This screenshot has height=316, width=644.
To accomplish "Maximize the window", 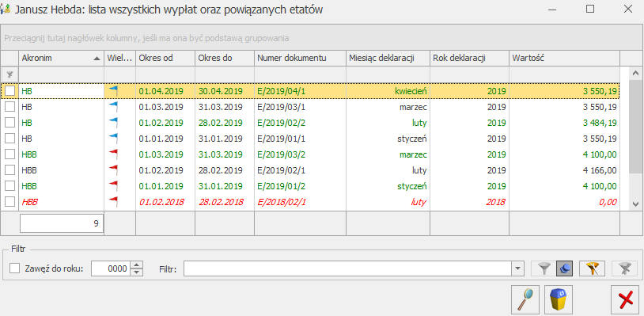I will click(590, 9).
